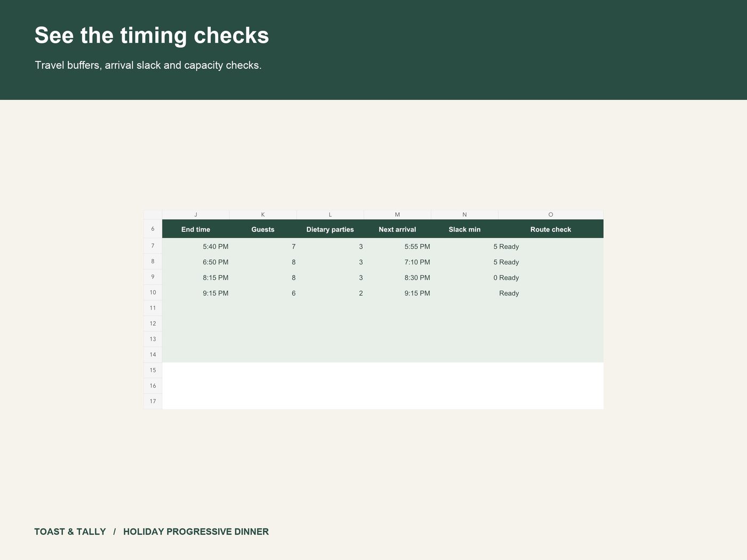This screenshot has width=747, height=560.
Task: Select the 6:50 PM end time cell
Action: [196, 262]
